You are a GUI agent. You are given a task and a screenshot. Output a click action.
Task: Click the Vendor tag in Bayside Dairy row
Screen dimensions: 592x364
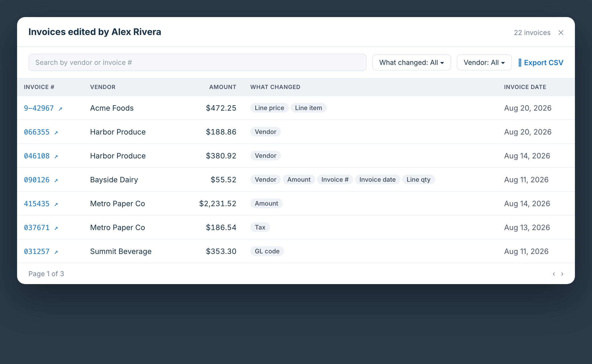266,179
